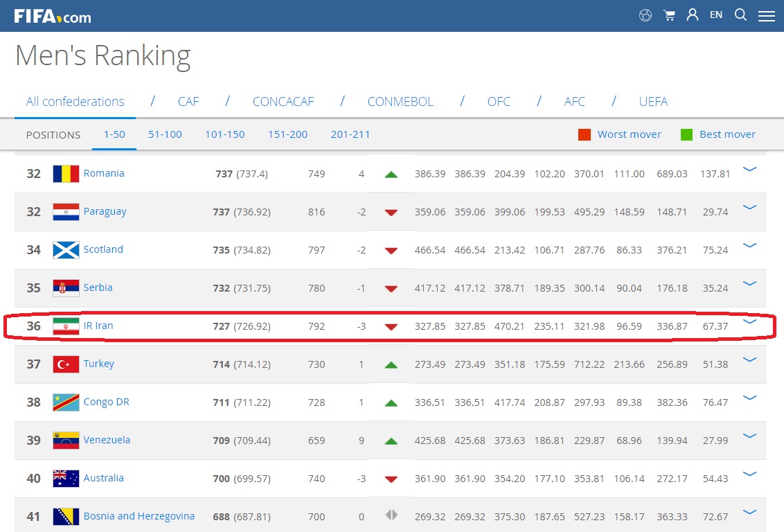This screenshot has height=532, width=784.
Task: Open the Scotland team link
Action: point(103,249)
